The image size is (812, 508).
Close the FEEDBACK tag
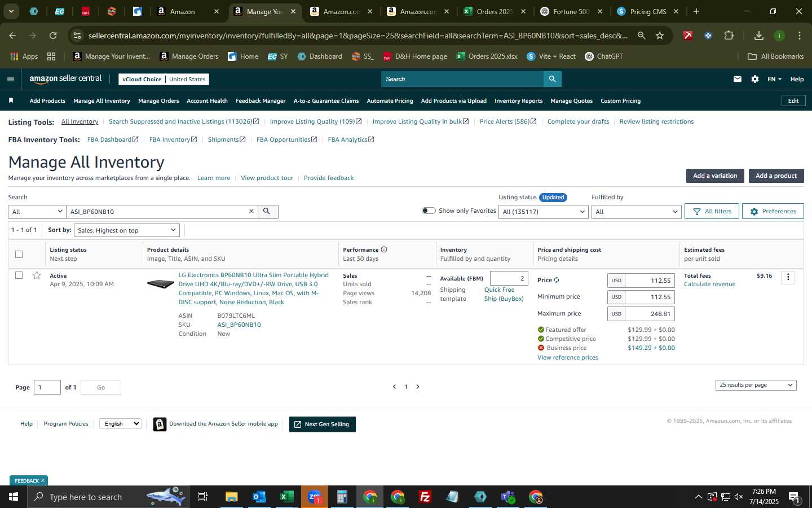(x=43, y=481)
